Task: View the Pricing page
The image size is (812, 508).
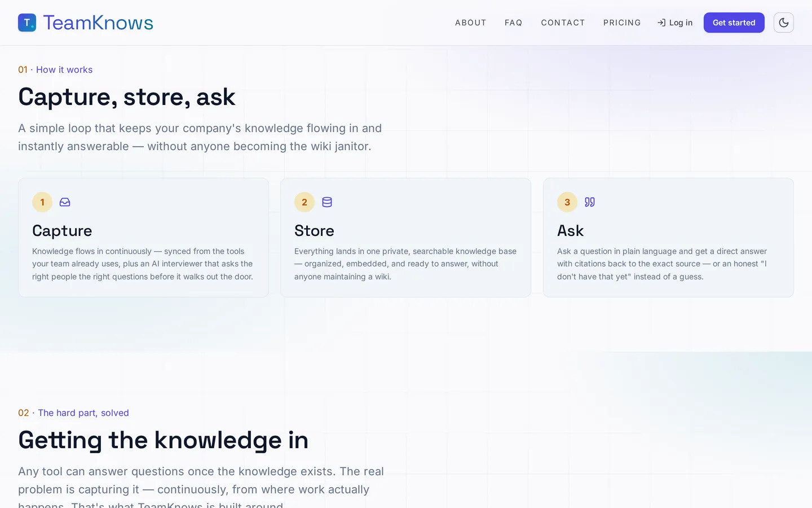Action: click(x=622, y=23)
